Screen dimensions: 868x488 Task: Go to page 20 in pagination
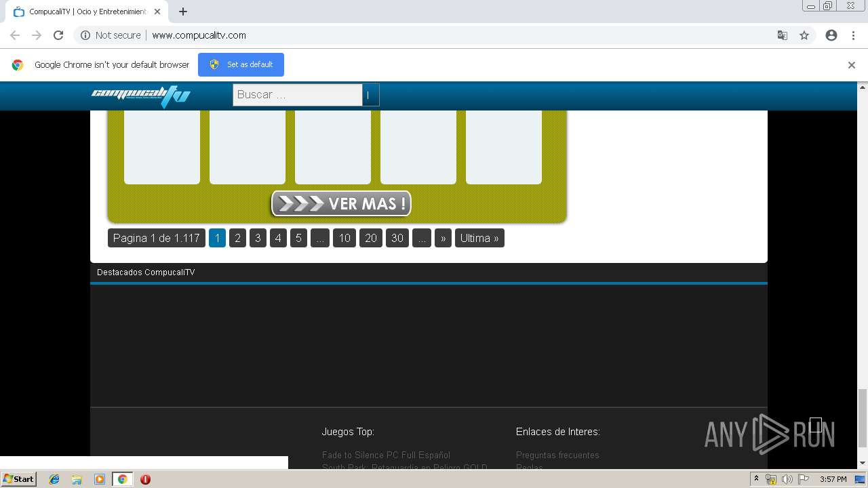click(x=371, y=238)
